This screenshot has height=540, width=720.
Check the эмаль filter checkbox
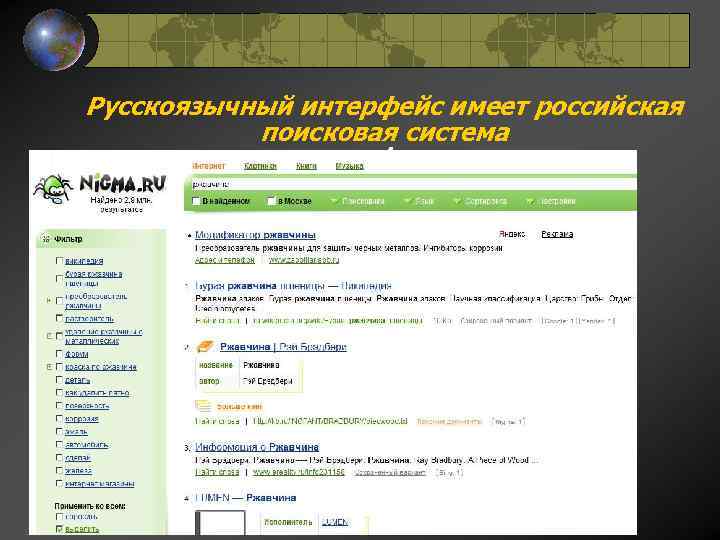(59, 432)
